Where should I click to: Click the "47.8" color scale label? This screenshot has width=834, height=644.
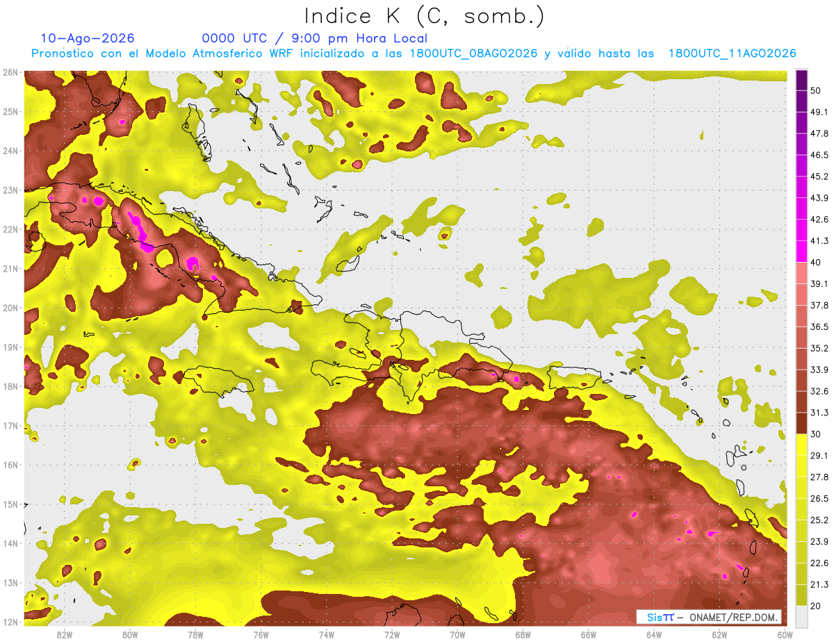pos(819,133)
